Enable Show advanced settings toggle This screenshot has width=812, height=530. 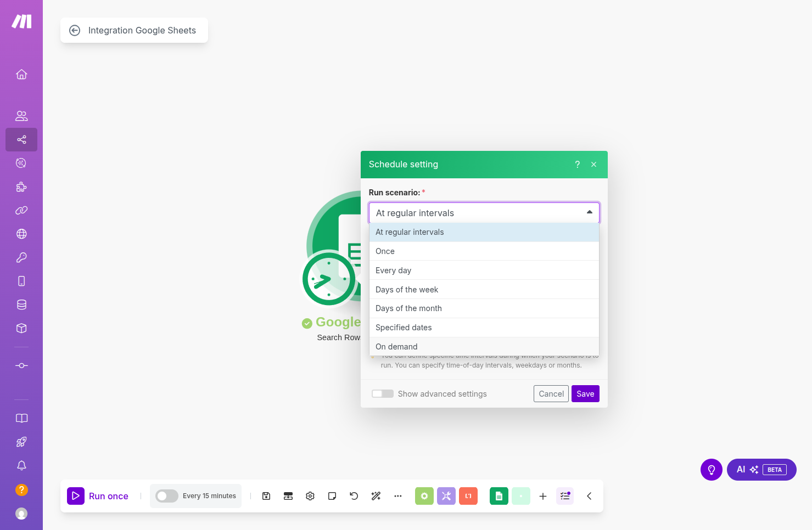[383, 394]
